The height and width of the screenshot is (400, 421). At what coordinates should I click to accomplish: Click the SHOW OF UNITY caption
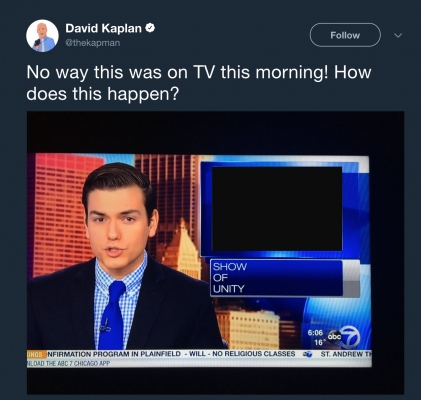click(x=230, y=278)
